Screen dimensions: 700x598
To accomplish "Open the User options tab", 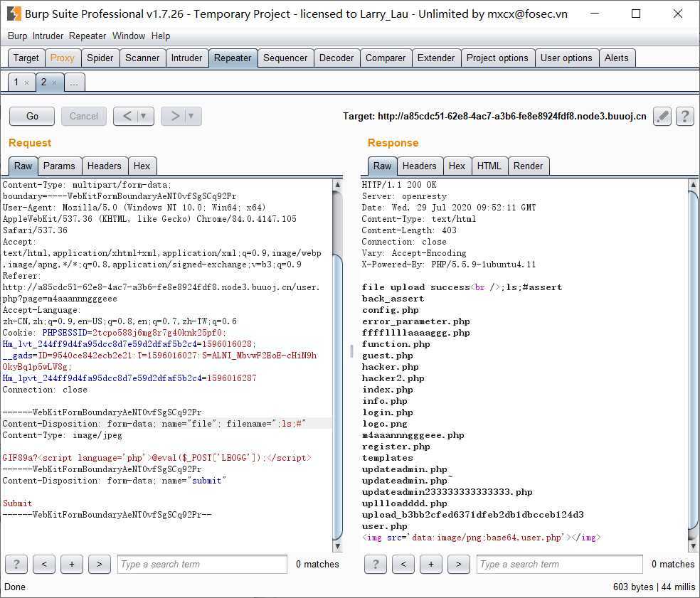I will pyautogui.click(x=566, y=58).
